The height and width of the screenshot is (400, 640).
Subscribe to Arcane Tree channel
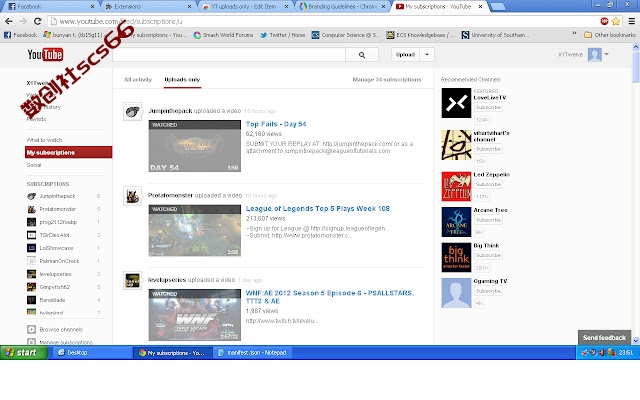pos(488,220)
